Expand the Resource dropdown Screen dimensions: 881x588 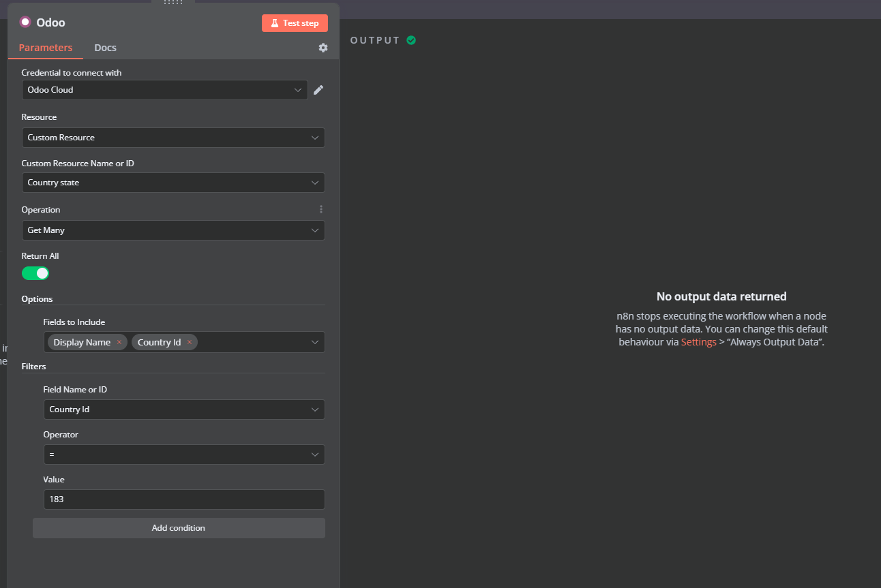tap(173, 138)
